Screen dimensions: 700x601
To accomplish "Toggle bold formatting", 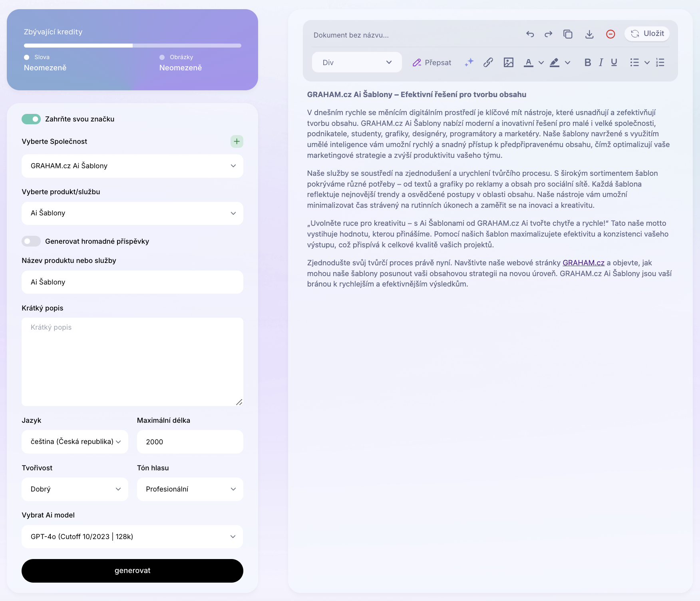I will click(x=588, y=62).
